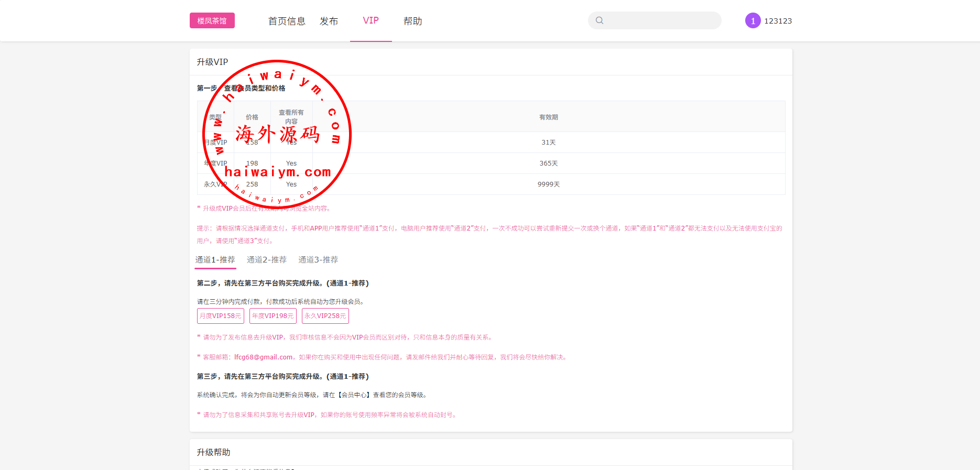This screenshot has height=470, width=980.
Task: Choose the 月度VIP158元 purchase button
Action: coord(221,316)
